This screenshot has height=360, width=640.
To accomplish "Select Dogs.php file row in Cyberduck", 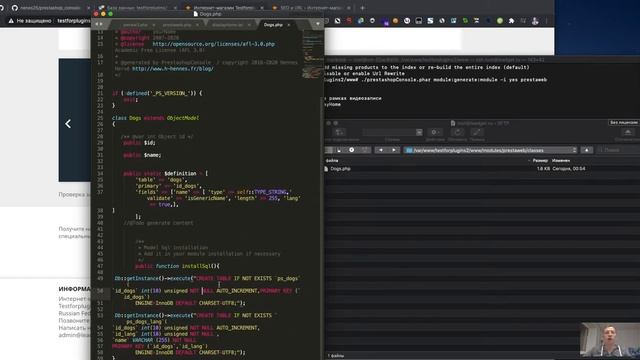I will [x=482, y=169].
